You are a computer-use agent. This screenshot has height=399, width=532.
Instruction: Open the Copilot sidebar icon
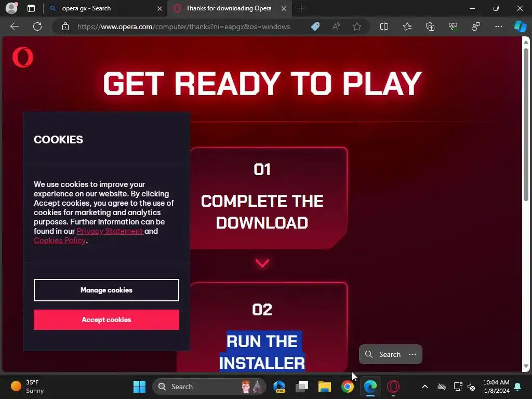[x=520, y=26]
